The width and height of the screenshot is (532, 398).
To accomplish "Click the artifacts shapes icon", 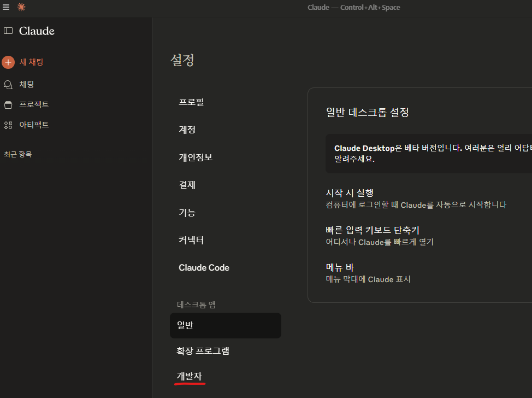I will (8, 125).
